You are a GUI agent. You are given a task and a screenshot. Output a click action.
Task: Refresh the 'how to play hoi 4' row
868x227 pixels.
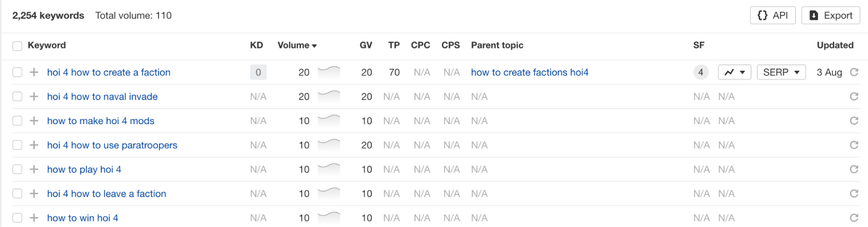(x=854, y=169)
